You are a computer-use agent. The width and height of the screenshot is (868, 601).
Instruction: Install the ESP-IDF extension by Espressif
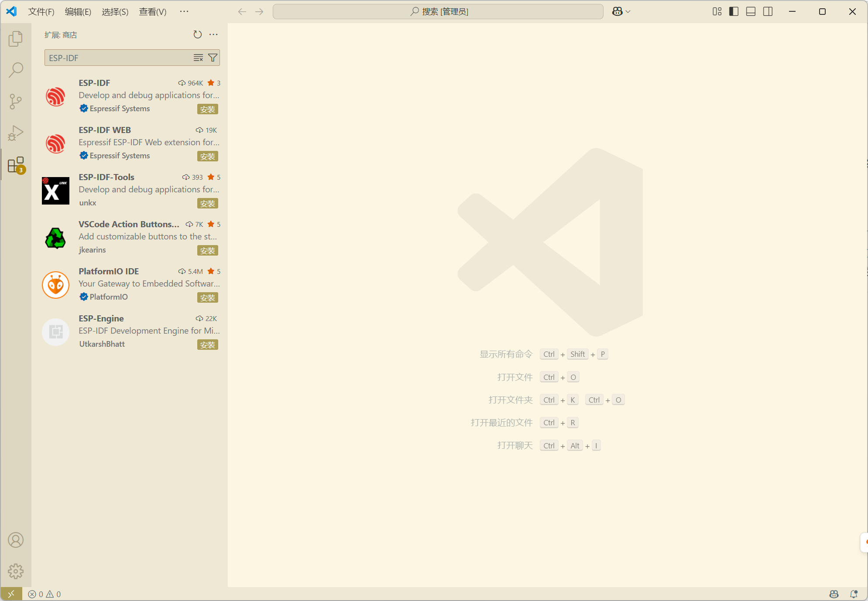[x=207, y=109]
